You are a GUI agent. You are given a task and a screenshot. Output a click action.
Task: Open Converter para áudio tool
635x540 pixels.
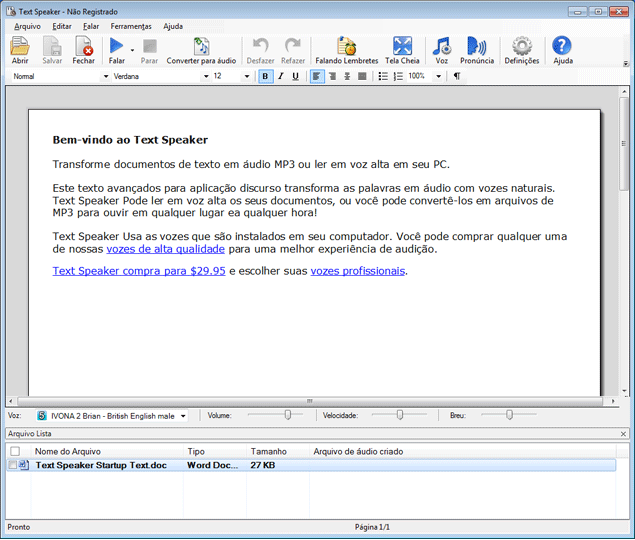(x=201, y=47)
